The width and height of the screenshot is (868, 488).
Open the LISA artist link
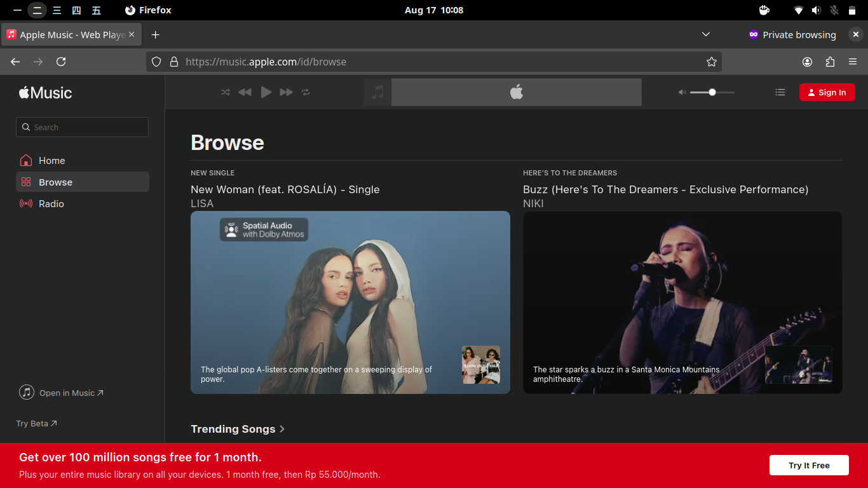coord(202,203)
